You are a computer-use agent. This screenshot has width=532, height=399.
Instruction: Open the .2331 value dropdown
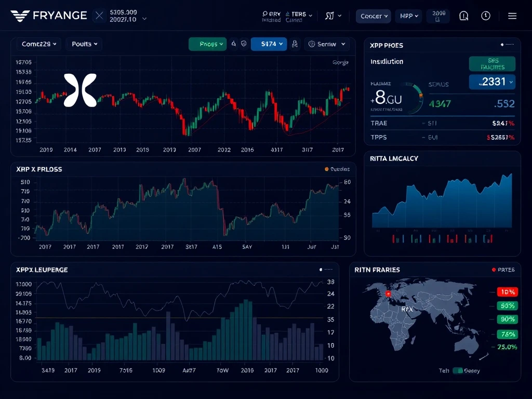pos(493,82)
